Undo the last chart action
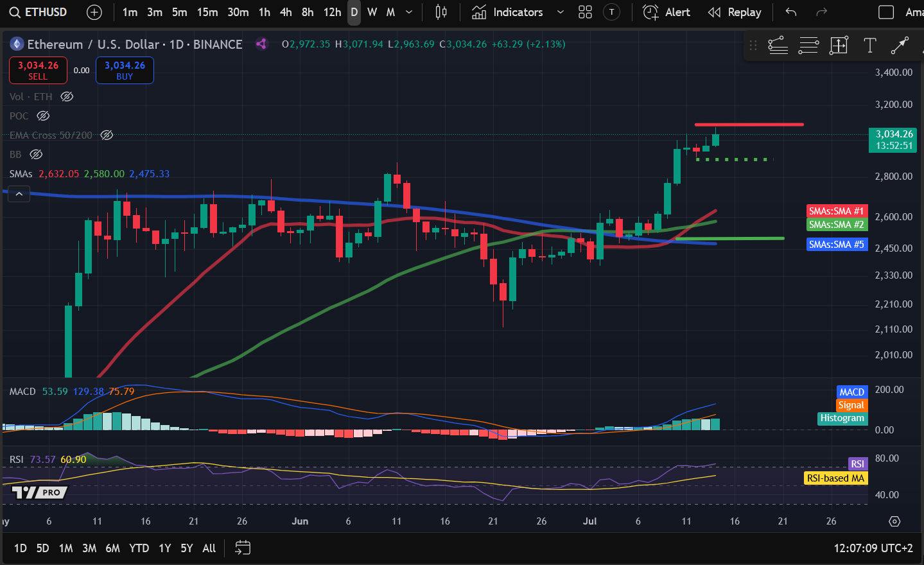Viewport: 924px width, 565px height. click(791, 12)
